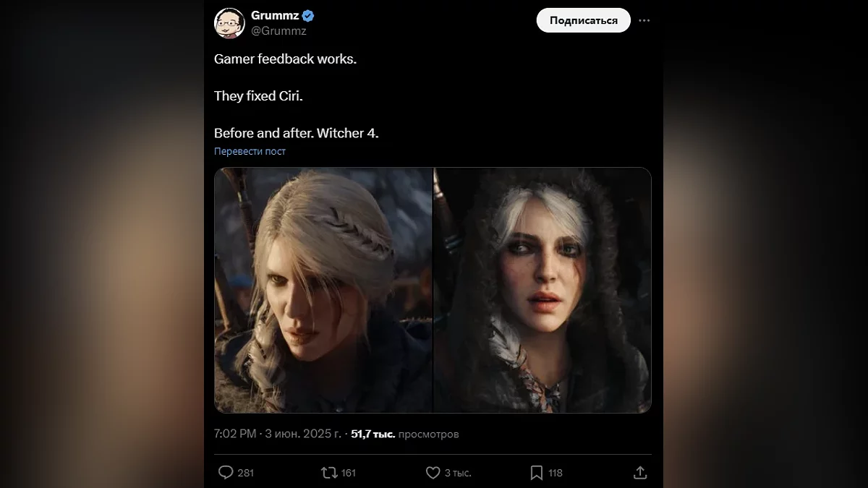The width and height of the screenshot is (868, 488).
Task: Click the Перевести пост translate link
Action: [x=250, y=151]
